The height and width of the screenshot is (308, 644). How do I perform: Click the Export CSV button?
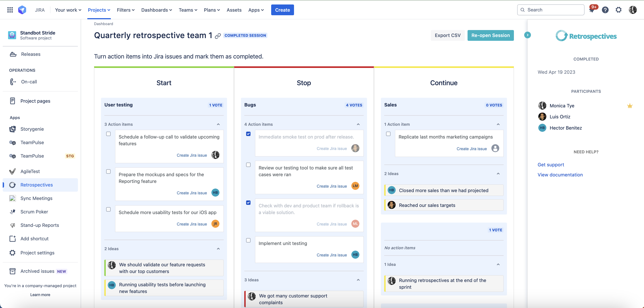[447, 35]
